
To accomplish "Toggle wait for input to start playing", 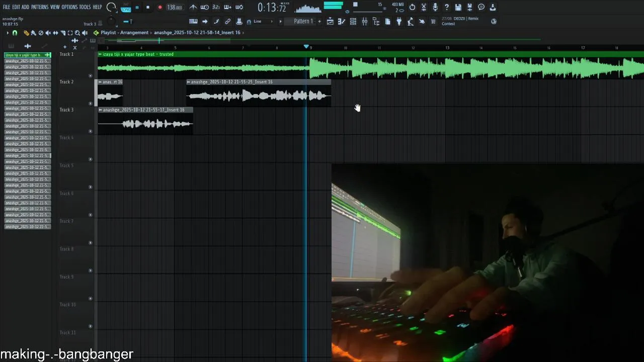I will [x=205, y=7].
